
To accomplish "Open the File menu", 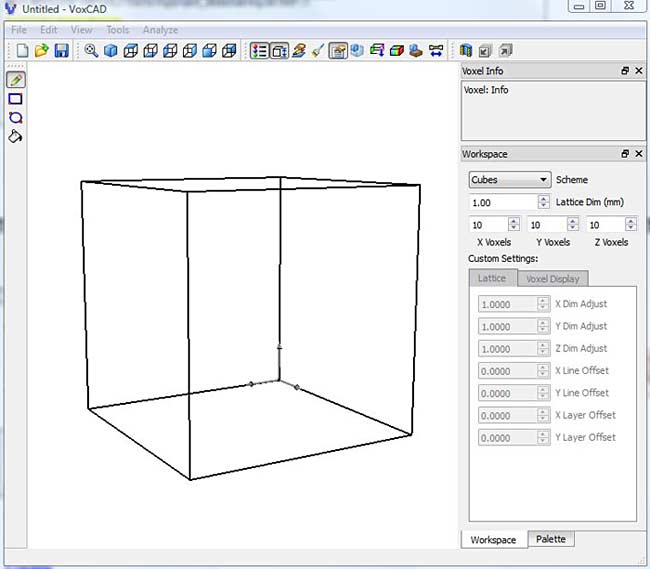I will pos(19,30).
